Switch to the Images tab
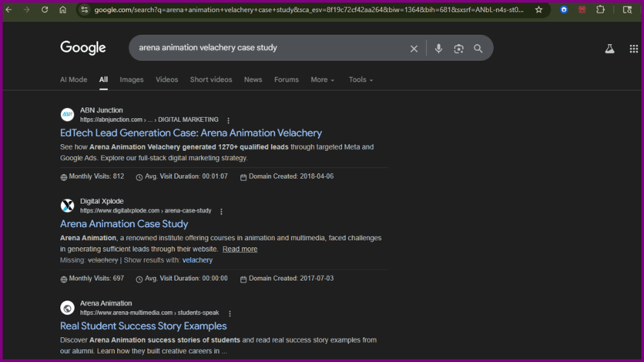The width and height of the screenshot is (644, 362). coord(131,80)
